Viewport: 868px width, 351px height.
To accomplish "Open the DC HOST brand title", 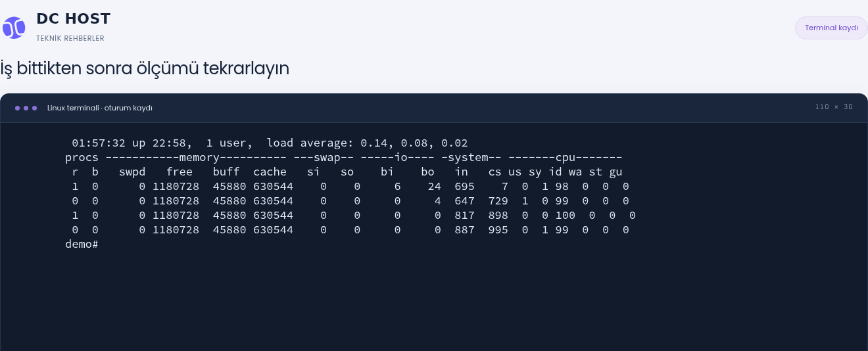I will tap(73, 19).
